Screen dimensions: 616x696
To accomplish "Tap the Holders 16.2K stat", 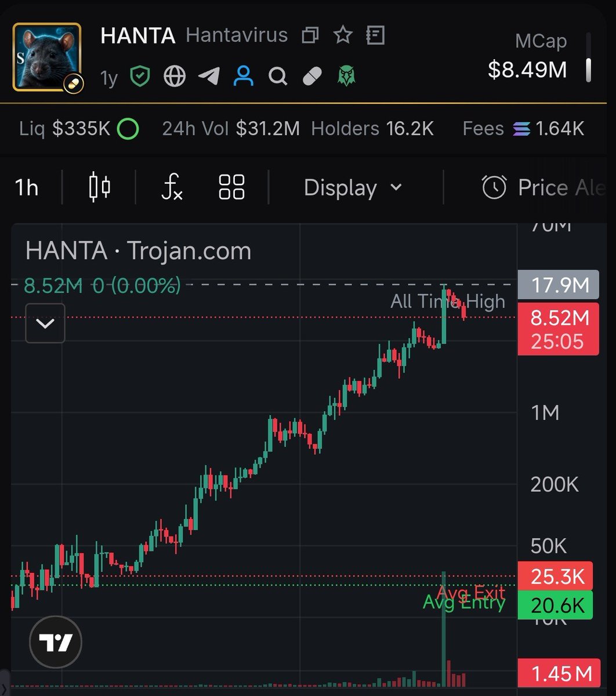I will tap(372, 129).
